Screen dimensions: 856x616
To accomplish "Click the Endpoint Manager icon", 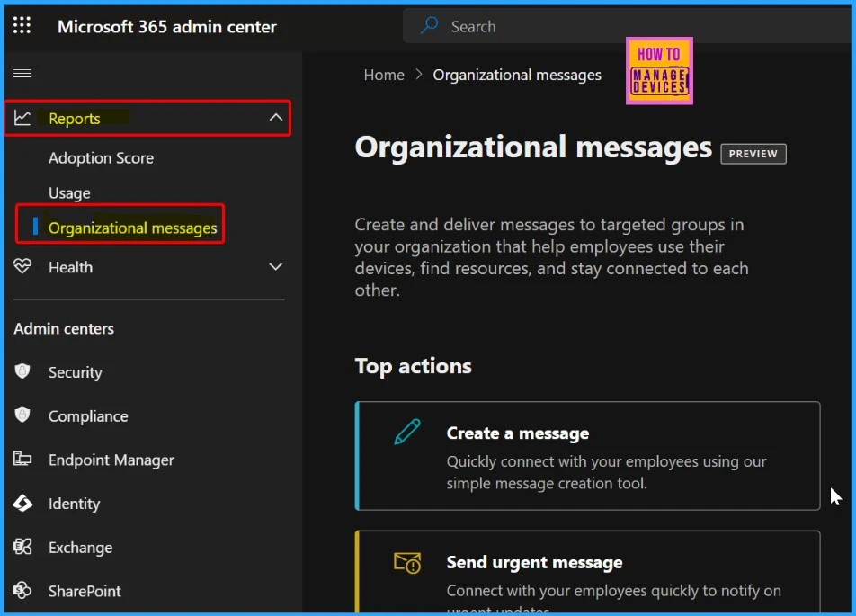I will click(x=22, y=459).
